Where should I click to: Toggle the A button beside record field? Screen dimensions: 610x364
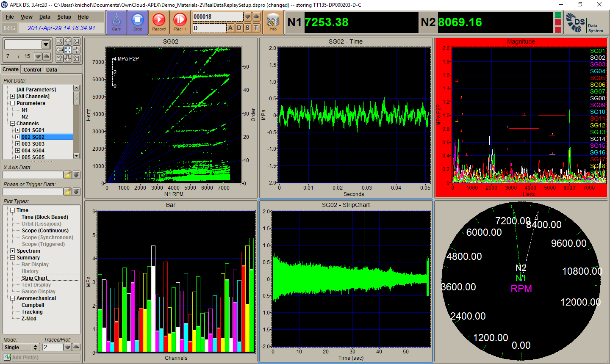pyautogui.click(x=230, y=28)
